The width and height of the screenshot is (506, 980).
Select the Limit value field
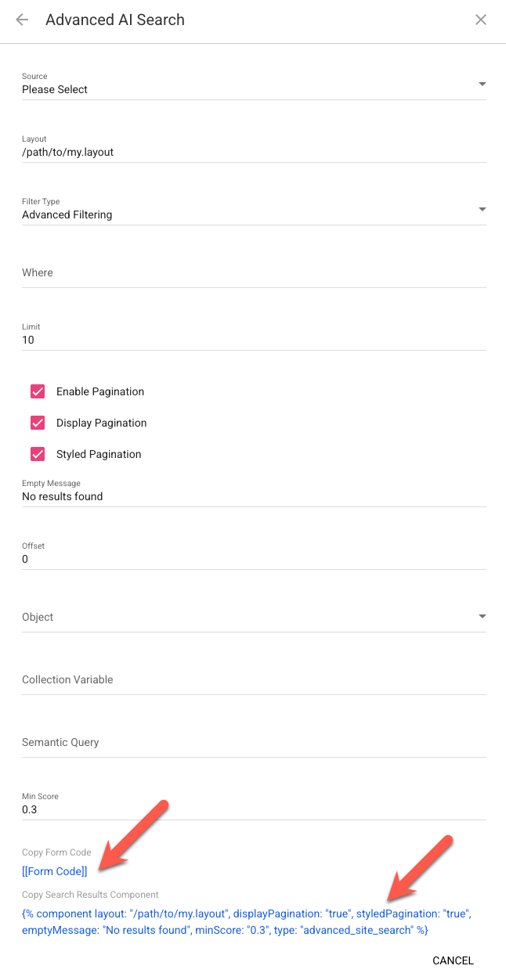tap(157, 340)
